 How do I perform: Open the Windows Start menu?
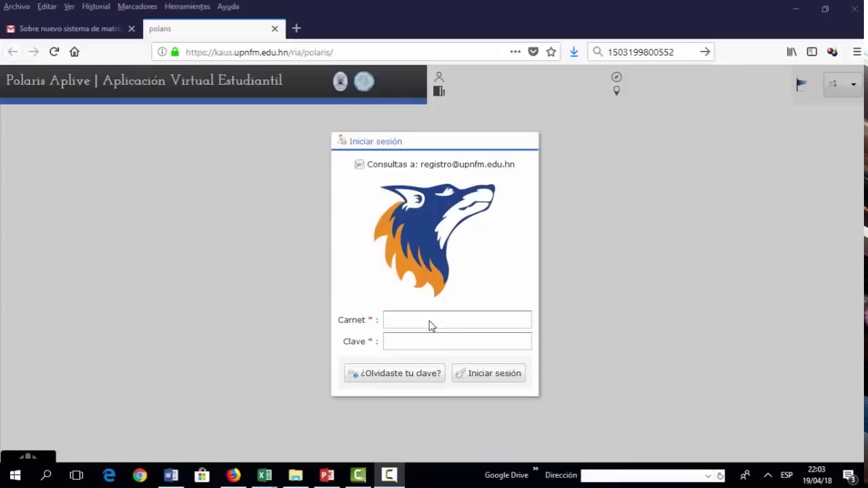tap(15, 475)
